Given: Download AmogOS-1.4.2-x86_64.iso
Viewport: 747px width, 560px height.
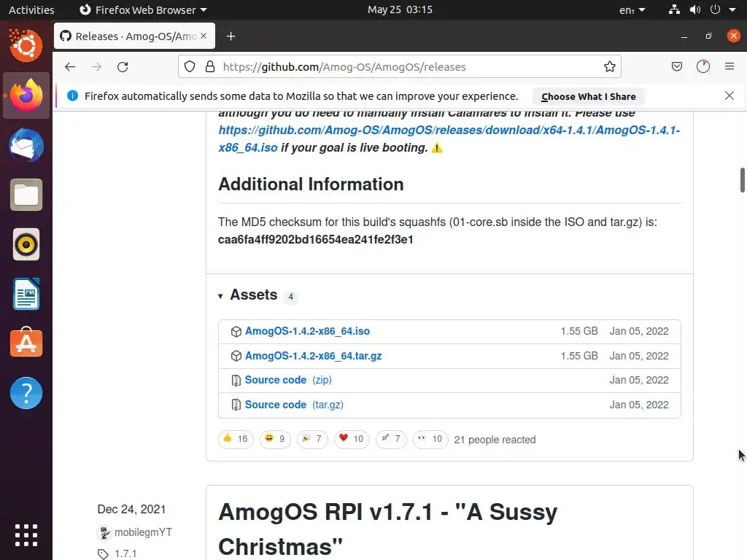Looking at the screenshot, I should click(x=307, y=332).
